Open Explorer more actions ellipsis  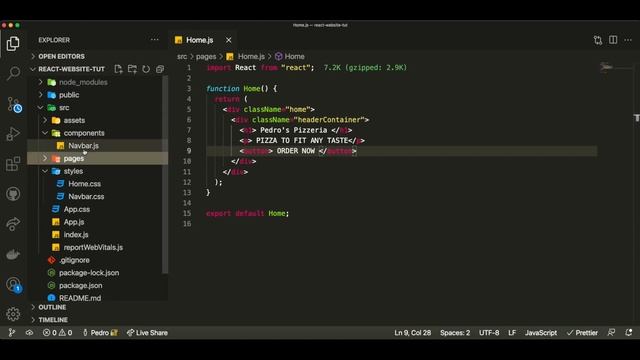pyautogui.click(x=155, y=40)
